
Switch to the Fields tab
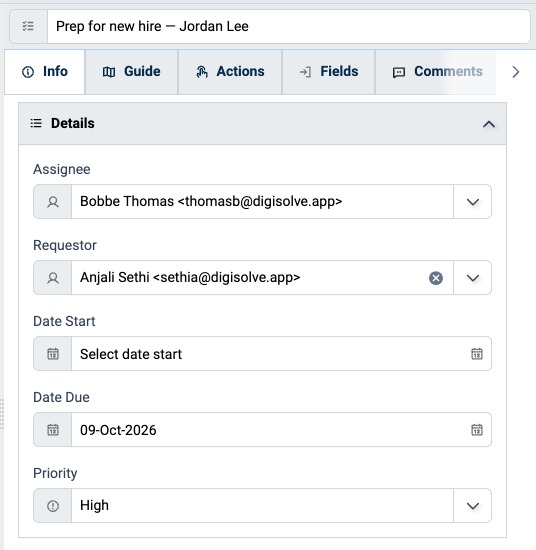[x=329, y=72]
